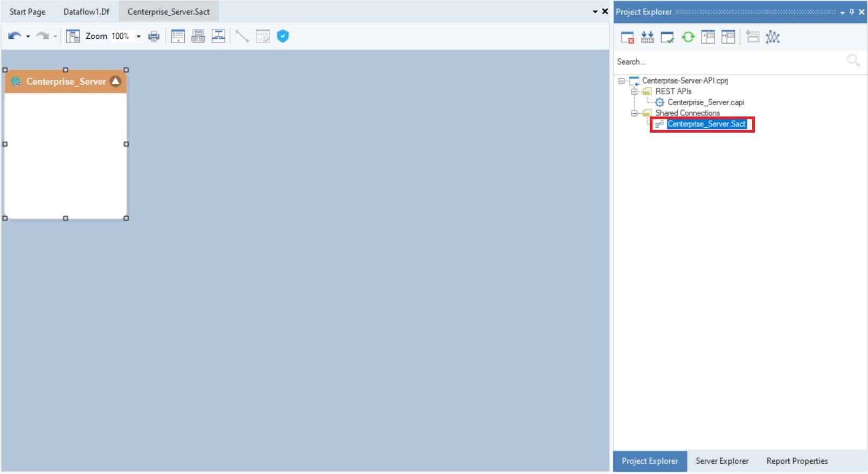Close the active document tab
The height and width of the screenshot is (474, 868).
tap(605, 11)
